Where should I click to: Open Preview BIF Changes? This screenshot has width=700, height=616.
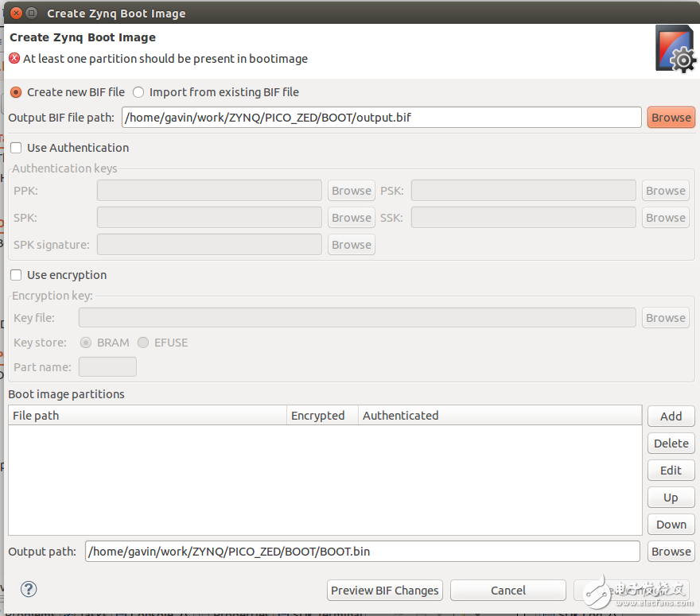[x=385, y=590]
